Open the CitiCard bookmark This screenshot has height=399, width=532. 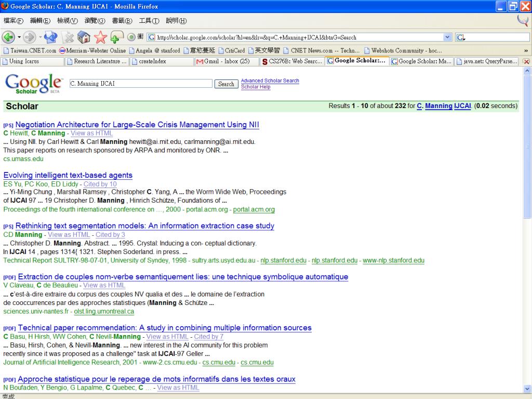231,50
